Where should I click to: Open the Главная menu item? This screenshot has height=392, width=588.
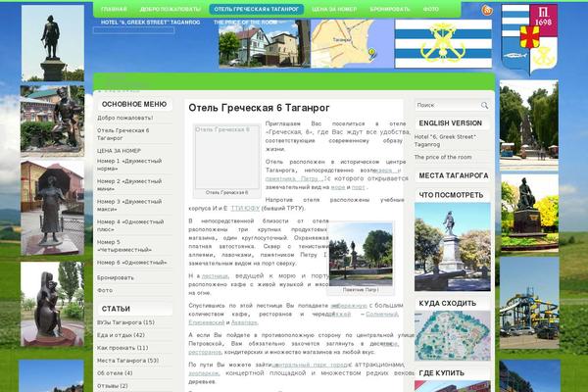click(x=114, y=9)
